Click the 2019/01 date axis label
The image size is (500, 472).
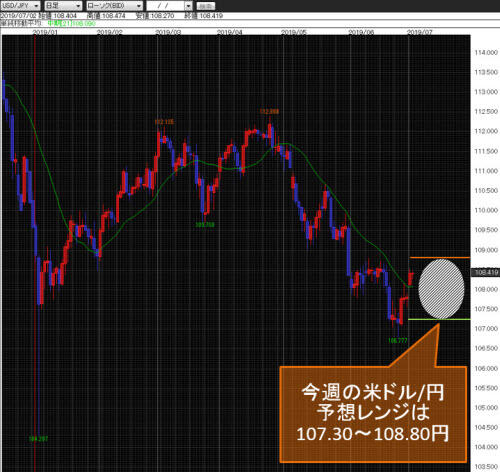[45, 32]
